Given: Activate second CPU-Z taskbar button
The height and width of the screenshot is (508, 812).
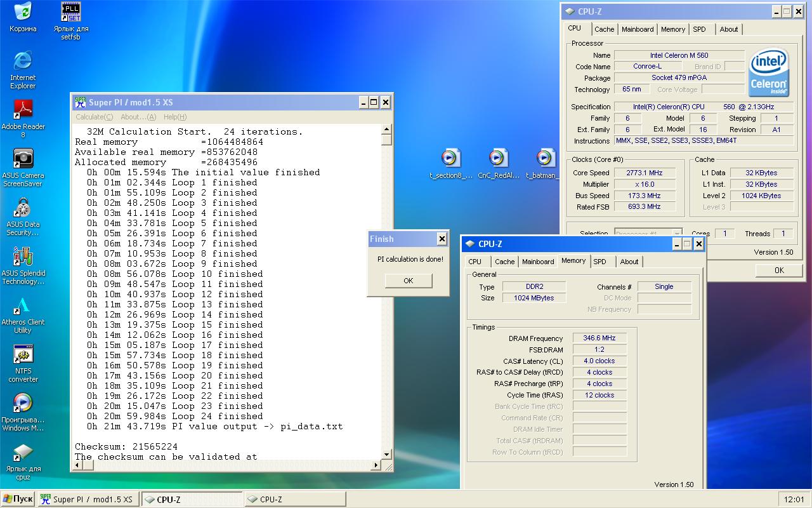Looking at the screenshot, I should [294, 499].
